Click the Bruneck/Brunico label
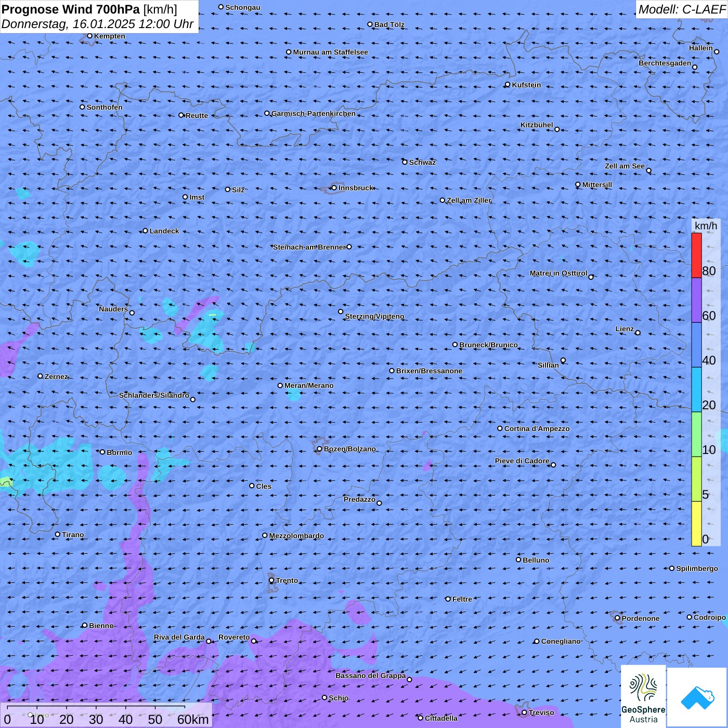The width and height of the screenshot is (728, 728). (488, 345)
